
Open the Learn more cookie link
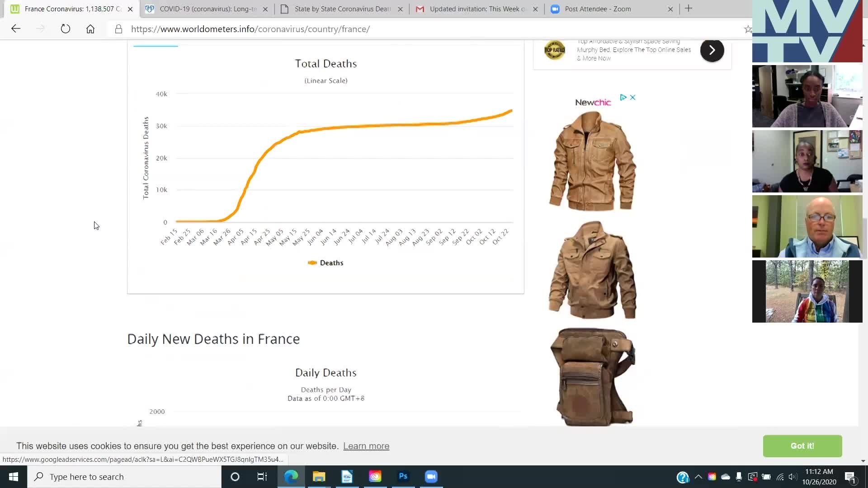(x=366, y=446)
